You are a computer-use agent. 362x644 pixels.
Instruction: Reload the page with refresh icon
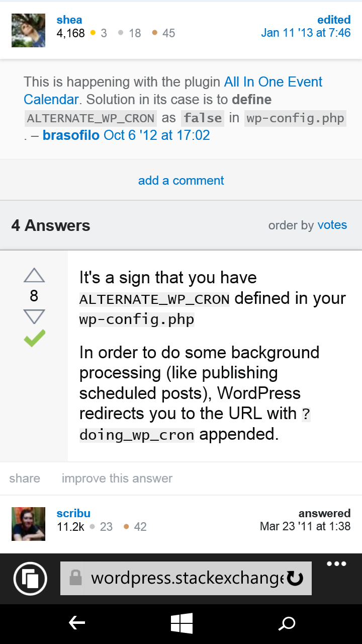295,579
